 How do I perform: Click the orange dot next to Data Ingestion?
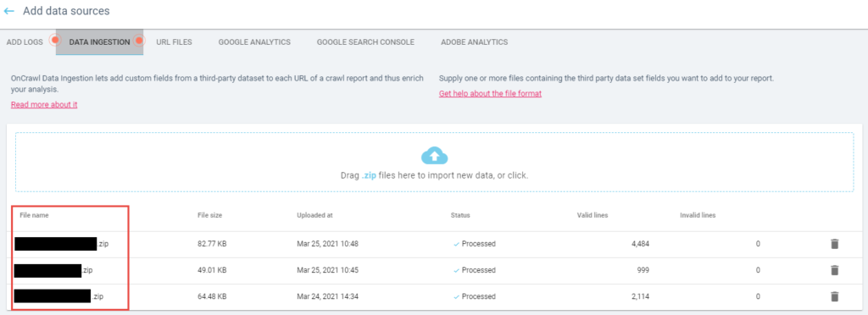(x=139, y=41)
